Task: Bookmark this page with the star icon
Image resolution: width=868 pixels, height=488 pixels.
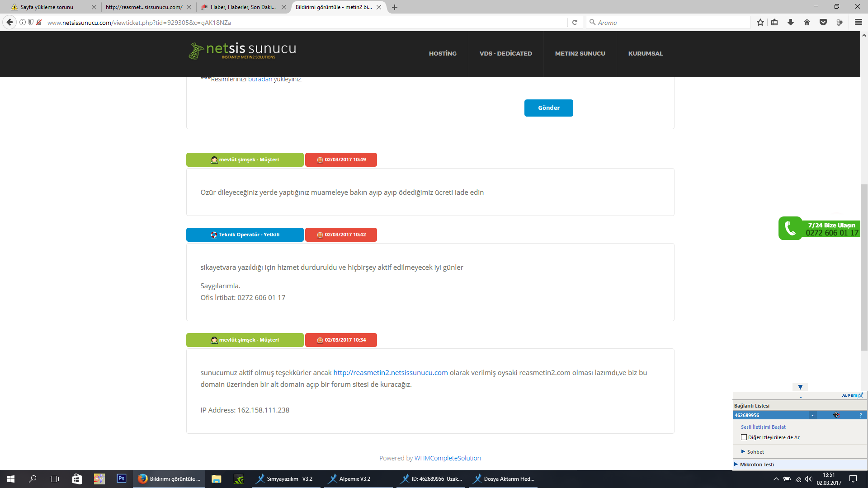Action: pos(760,22)
